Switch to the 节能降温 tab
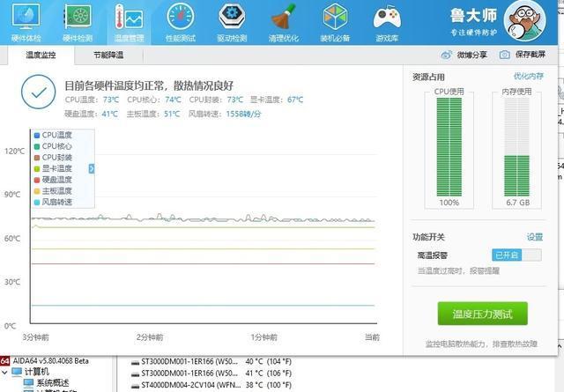 coord(108,55)
